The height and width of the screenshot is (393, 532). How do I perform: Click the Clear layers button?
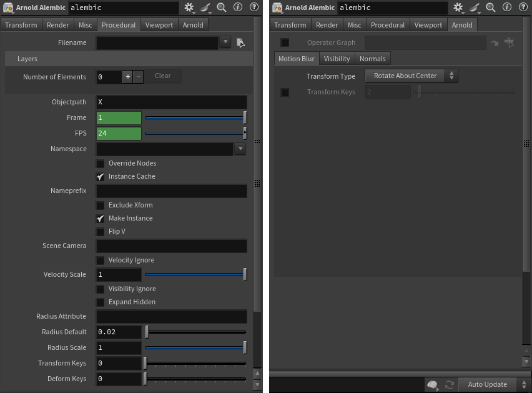click(163, 76)
